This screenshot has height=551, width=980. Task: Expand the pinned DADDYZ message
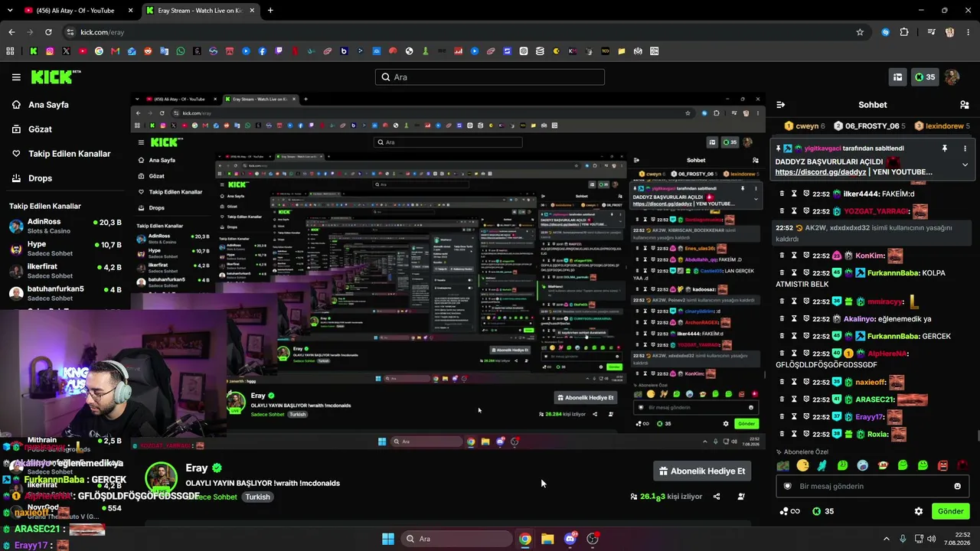click(x=965, y=165)
